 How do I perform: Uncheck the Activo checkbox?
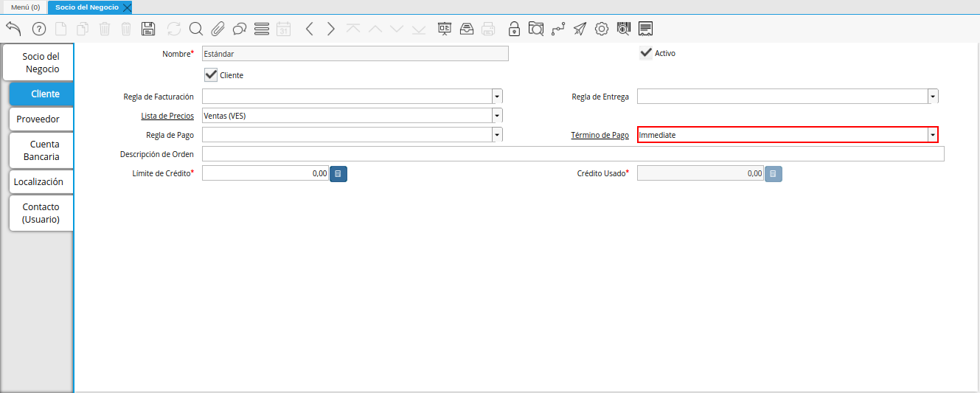pos(646,52)
